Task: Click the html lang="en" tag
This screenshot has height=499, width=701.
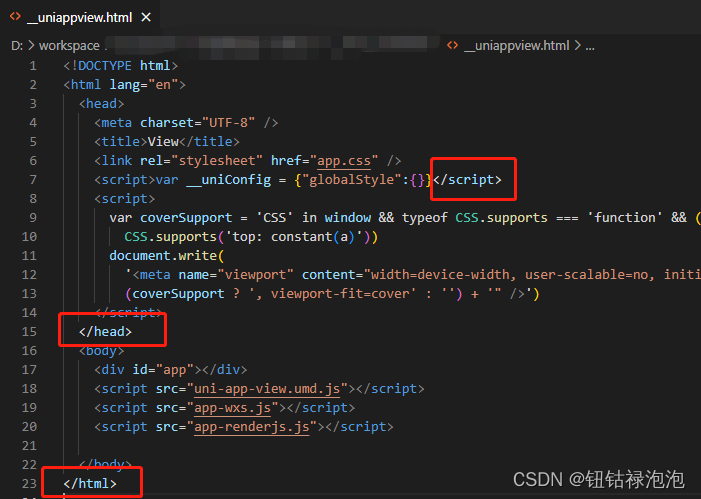Action: point(124,85)
